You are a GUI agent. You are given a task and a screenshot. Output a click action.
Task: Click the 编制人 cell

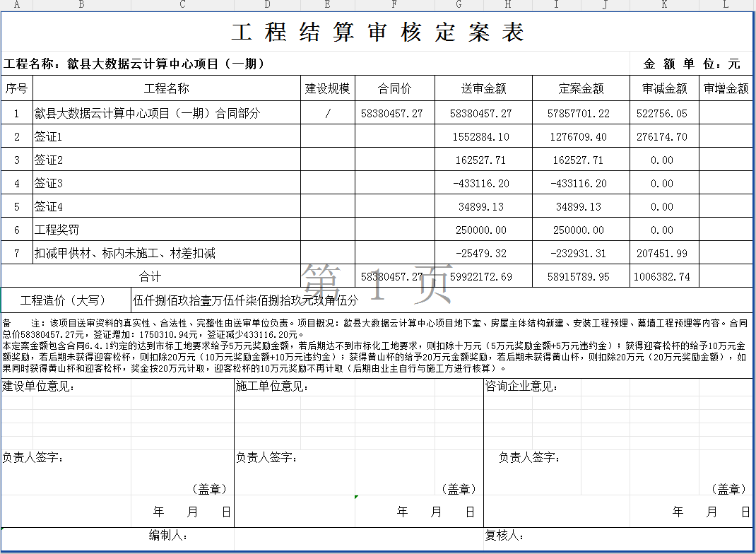pyautogui.click(x=167, y=536)
